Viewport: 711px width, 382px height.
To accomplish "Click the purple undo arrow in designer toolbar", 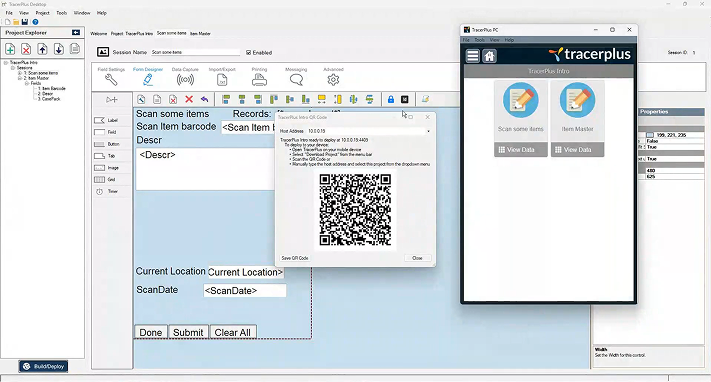I will 205,99.
